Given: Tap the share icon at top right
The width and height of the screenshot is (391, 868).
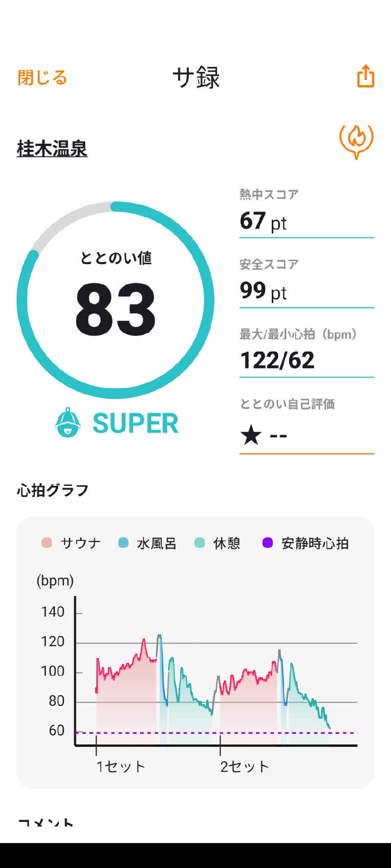Looking at the screenshot, I should point(366,76).
